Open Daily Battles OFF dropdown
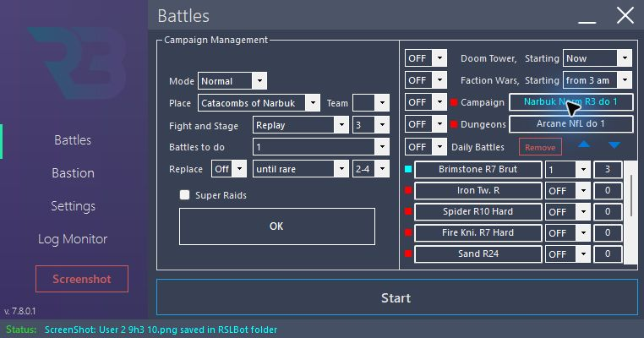The width and height of the screenshot is (644, 338). (x=425, y=147)
